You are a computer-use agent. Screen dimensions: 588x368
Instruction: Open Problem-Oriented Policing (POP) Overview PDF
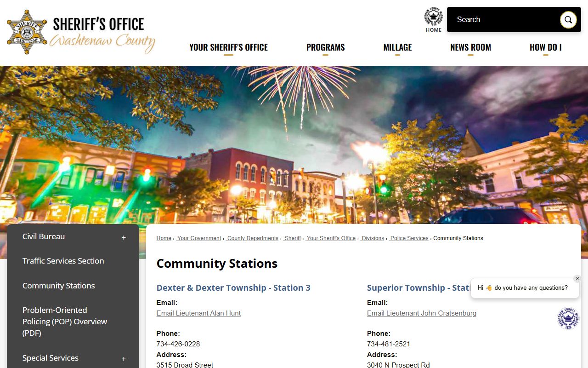click(x=65, y=322)
